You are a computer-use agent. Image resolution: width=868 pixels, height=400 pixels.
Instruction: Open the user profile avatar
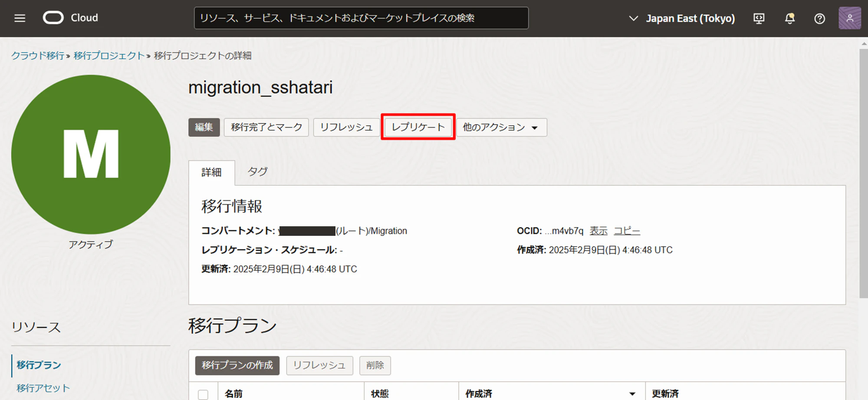tap(849, 18)
